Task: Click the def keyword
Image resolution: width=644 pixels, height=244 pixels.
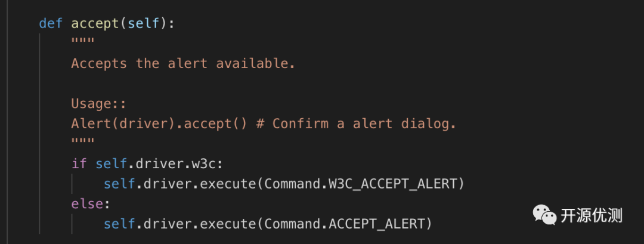Action: [x=51, y=23]
